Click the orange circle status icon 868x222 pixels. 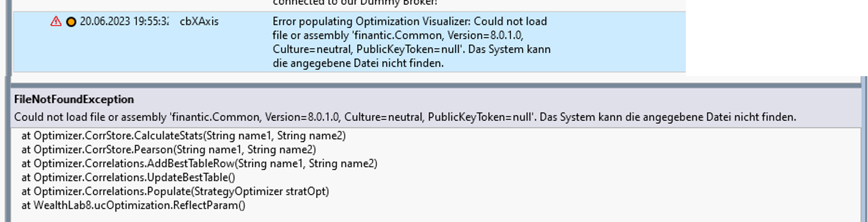(x=71, y=22)
